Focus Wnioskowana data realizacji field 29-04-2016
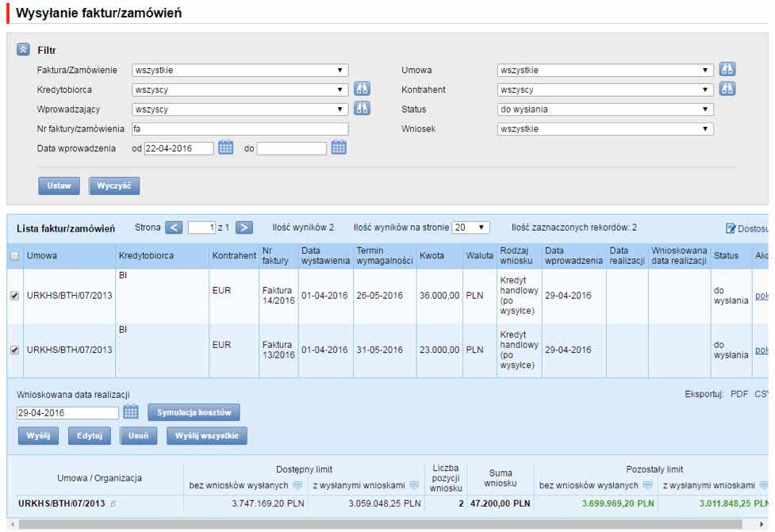The height and width of the screenshot is (532, 775). [x=67, y=412]
